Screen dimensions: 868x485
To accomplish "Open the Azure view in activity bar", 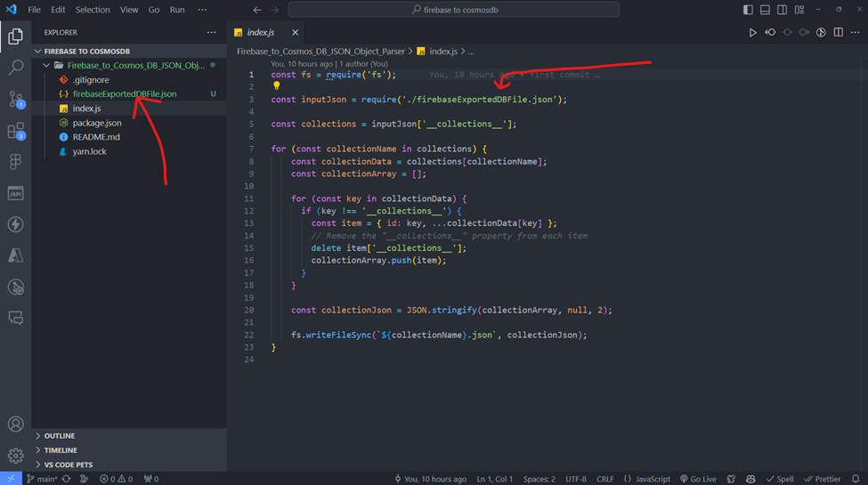I will pos(15,255).
